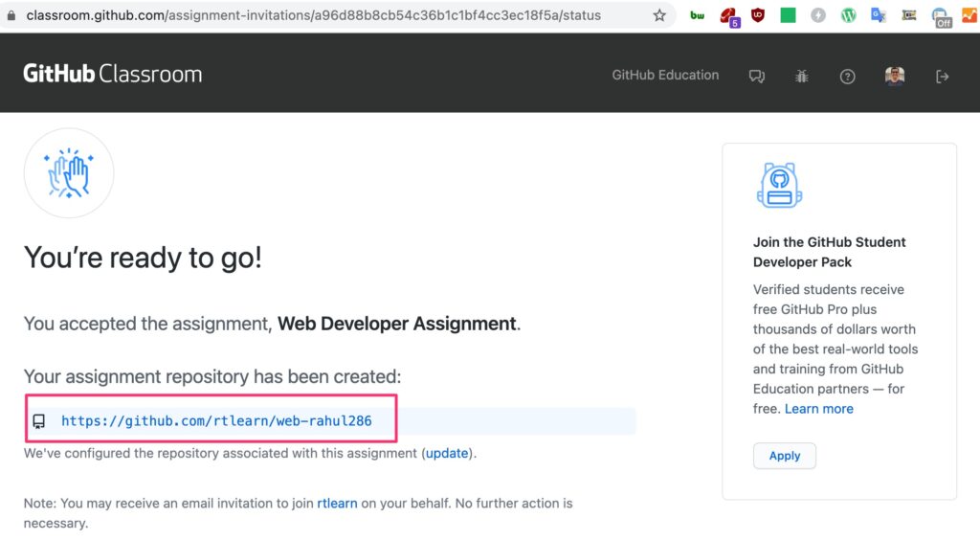
Task: Click the sign out icon
Action: coord(943,77)
